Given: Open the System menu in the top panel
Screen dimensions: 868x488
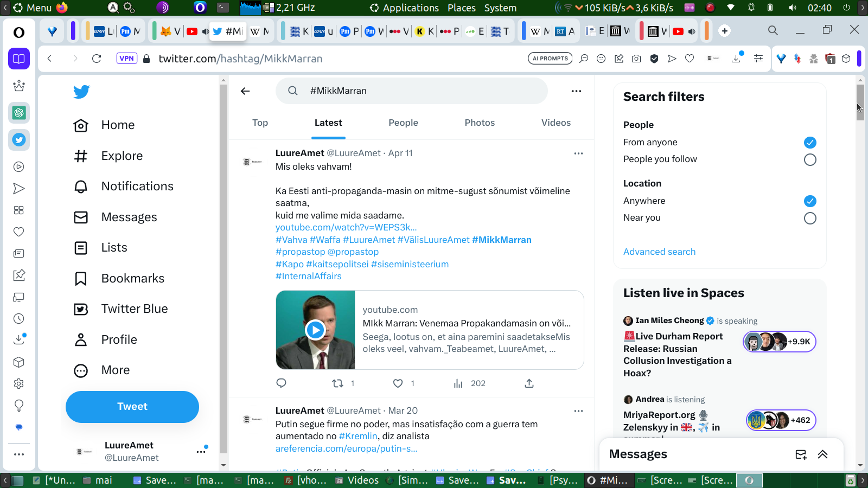Looking at the screenshot, I should tap(500, 8).
